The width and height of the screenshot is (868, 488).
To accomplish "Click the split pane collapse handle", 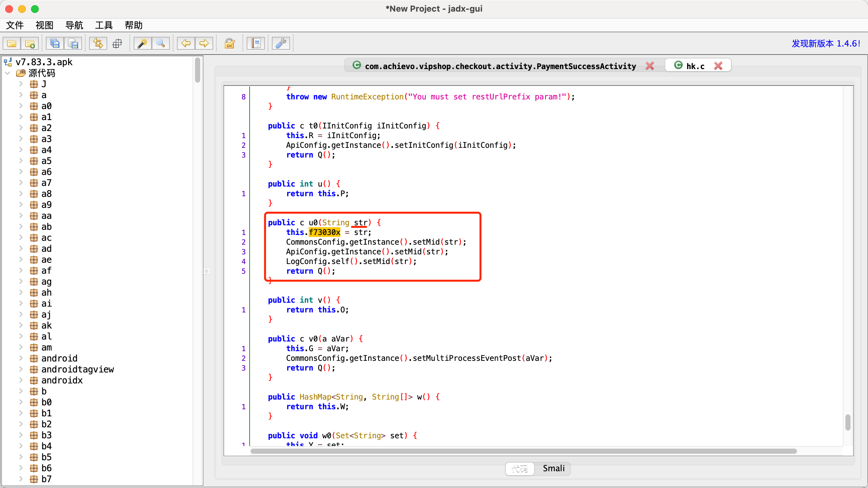I will point(207,271).
